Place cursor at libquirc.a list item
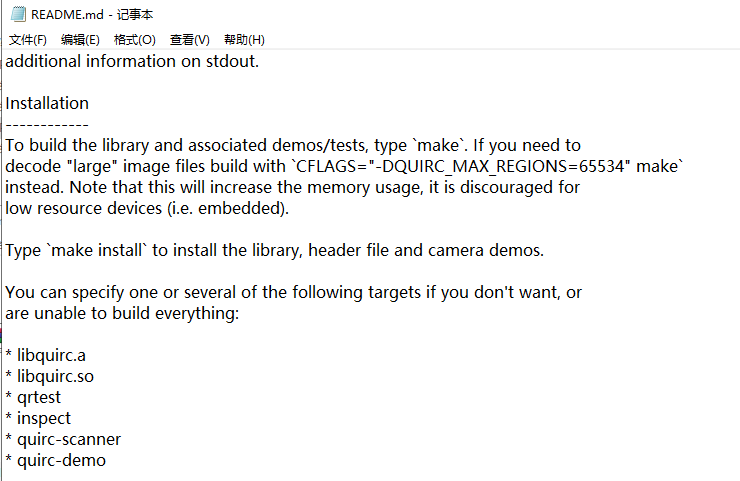The width and height of the screenshot is (740, 481). [51, 355]
